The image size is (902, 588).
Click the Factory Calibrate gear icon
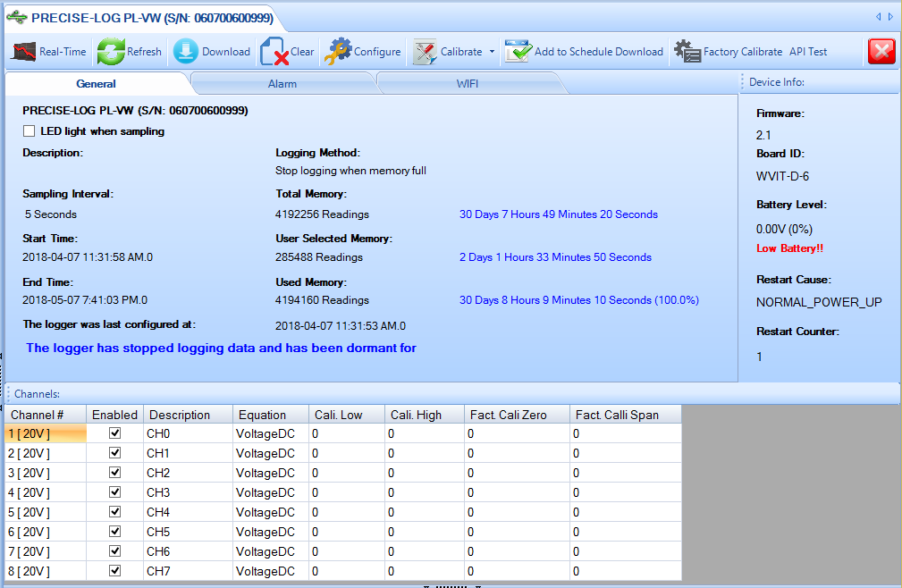[x=687, y=52]
